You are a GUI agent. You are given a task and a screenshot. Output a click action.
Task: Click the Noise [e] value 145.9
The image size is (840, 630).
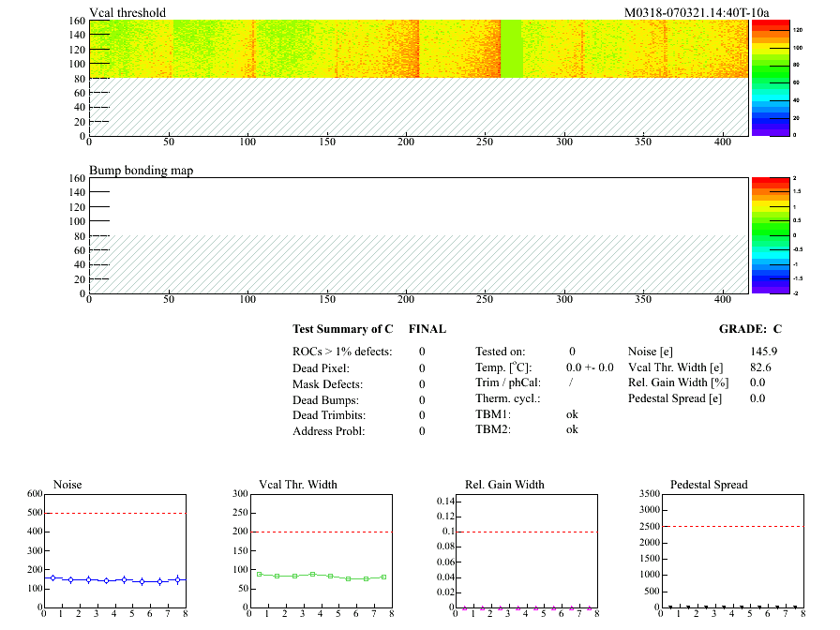click(x=764, y=352)
